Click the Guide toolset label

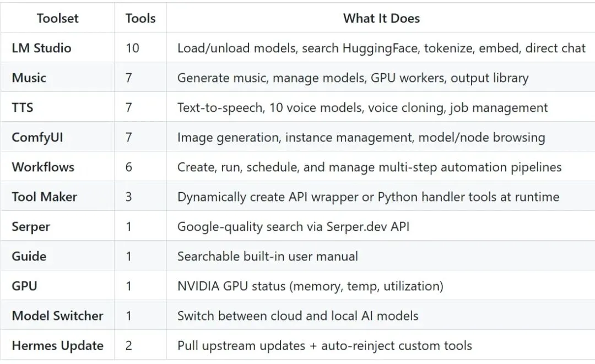pos(29,256)
